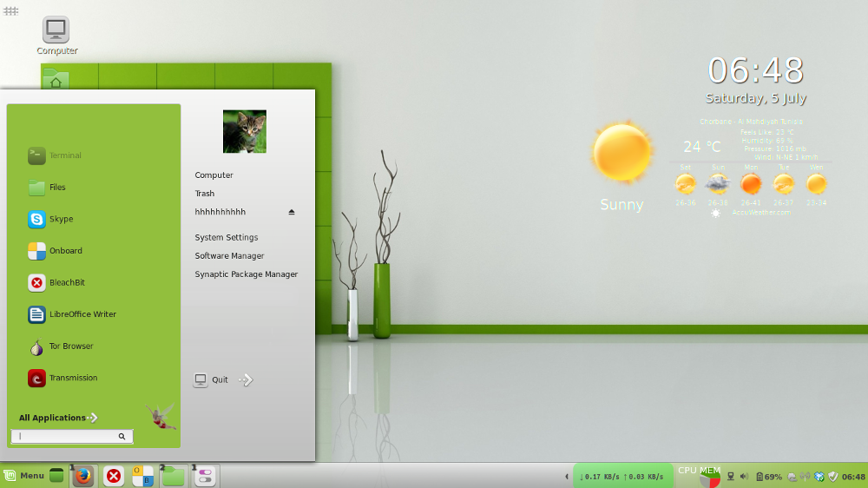
Task: Open Trash from the menu places list
Action: (x=204, y=194)
